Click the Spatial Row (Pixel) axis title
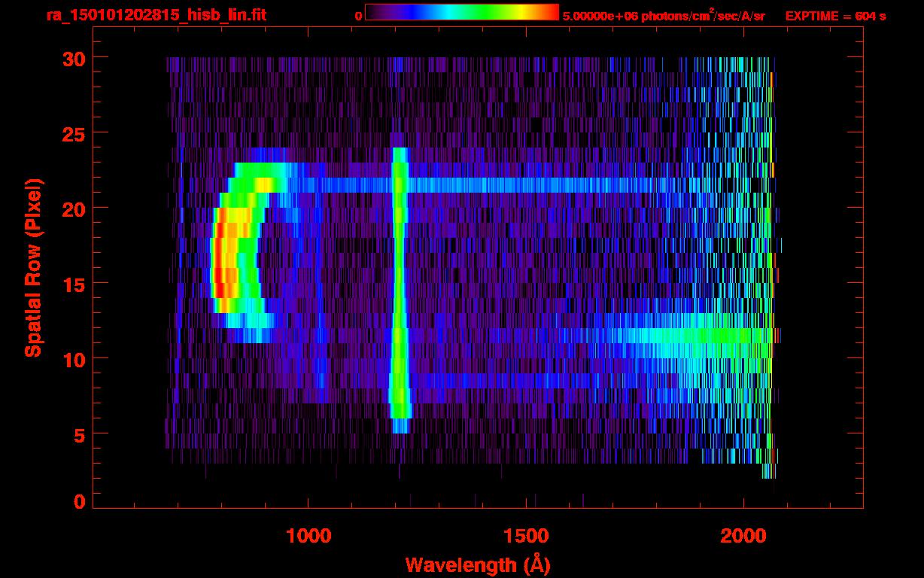 click(33, 267)
